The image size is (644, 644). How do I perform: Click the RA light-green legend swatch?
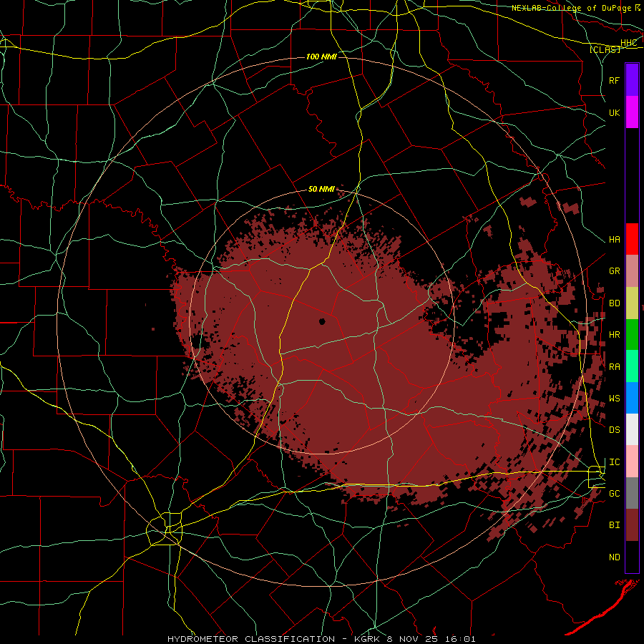[x=632, y=366]
